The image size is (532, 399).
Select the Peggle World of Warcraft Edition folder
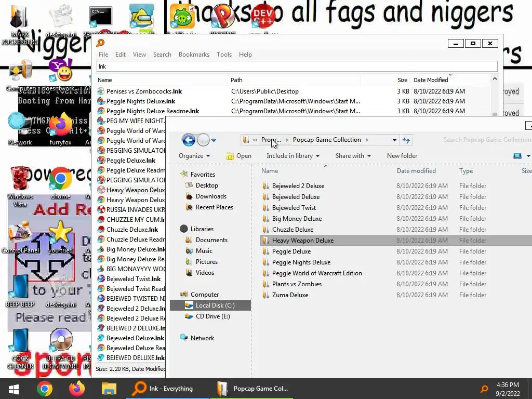317,273
